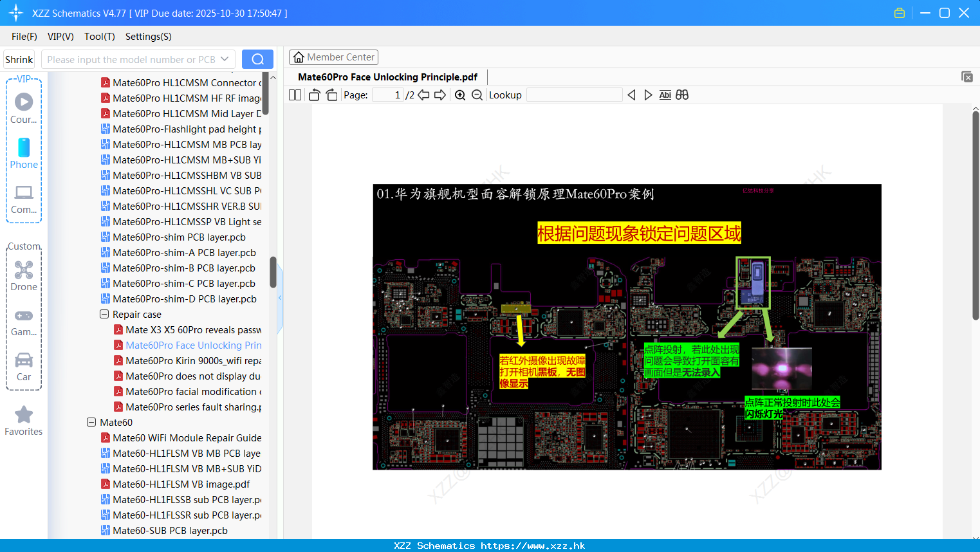980x552 pixels.
Task: Open Mate60Pro-shim-D PCB layer.pcb
Action: [178, 299]
